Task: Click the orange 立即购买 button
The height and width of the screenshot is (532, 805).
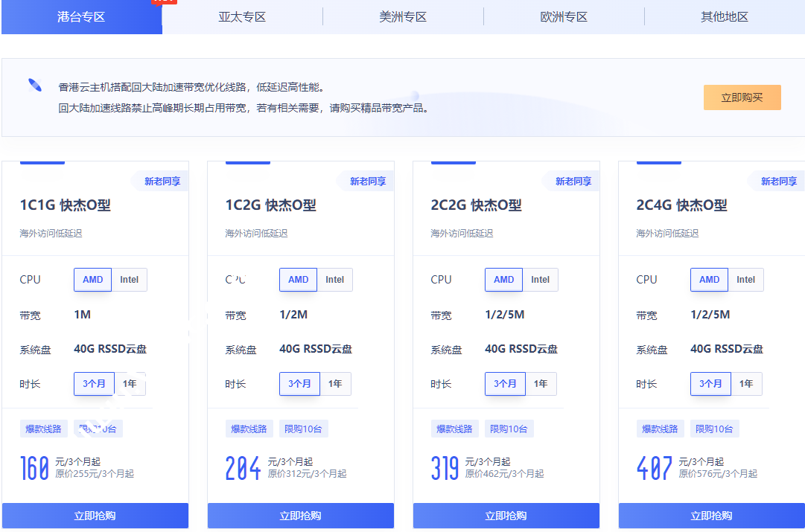Action: tap(742, 97)
